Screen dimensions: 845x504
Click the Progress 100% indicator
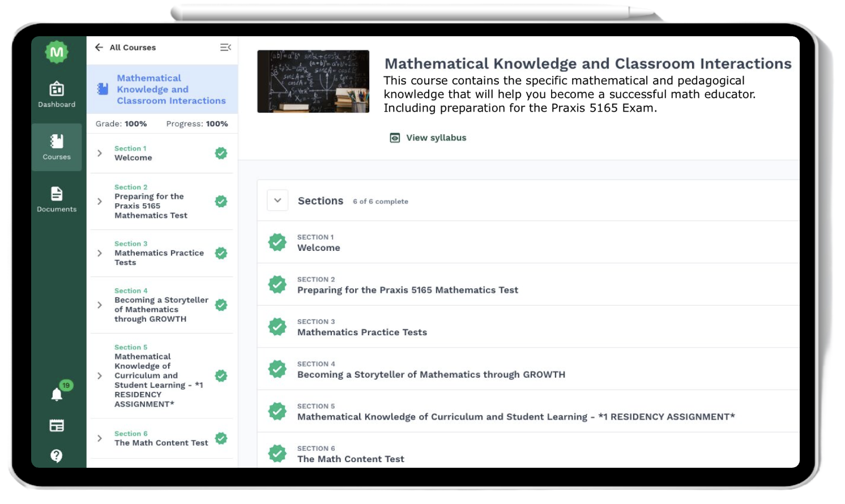[197, 124]
